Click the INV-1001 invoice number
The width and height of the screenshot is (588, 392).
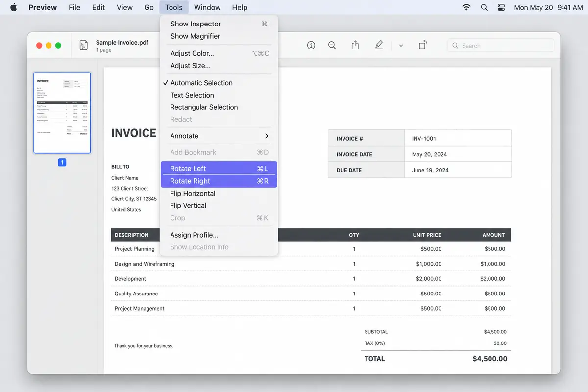pyautogui.click(x=424, y=139)
